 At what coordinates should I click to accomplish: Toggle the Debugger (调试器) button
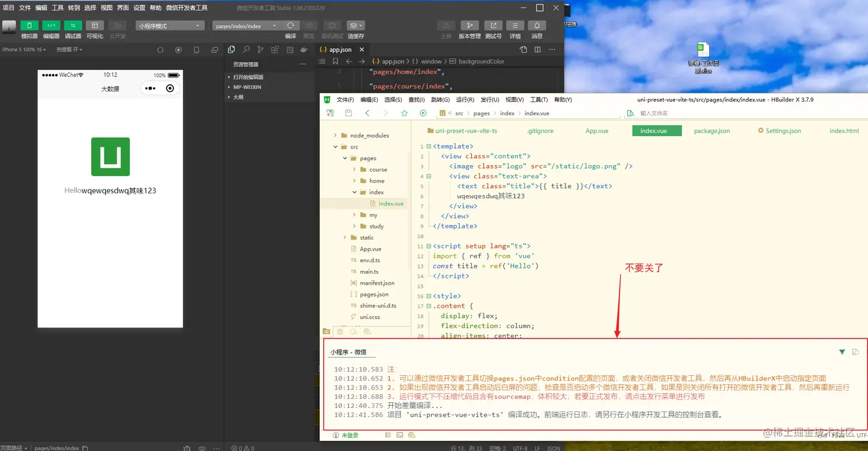coord(73,26)
